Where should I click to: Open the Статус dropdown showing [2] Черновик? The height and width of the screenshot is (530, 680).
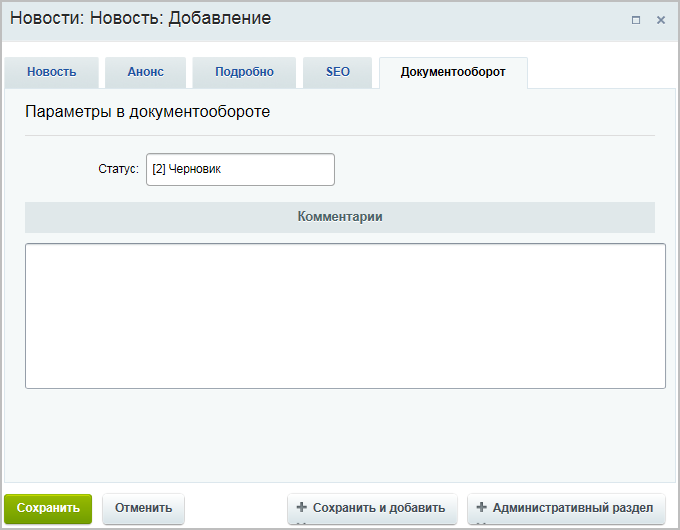(240, 170)
